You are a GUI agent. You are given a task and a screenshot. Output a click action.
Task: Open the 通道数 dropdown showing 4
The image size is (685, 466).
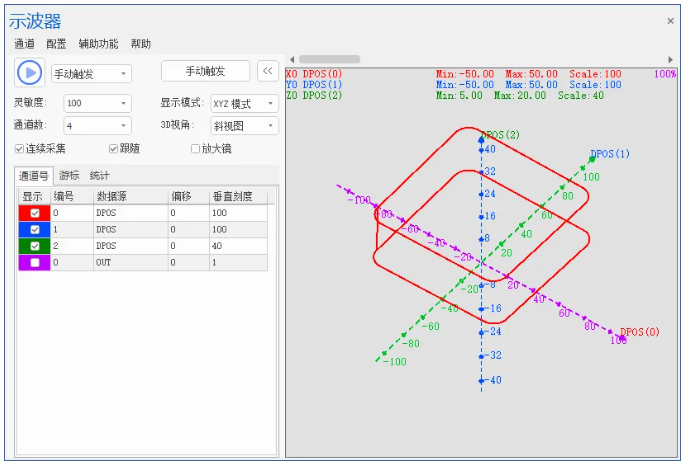(x=97, y=126)
